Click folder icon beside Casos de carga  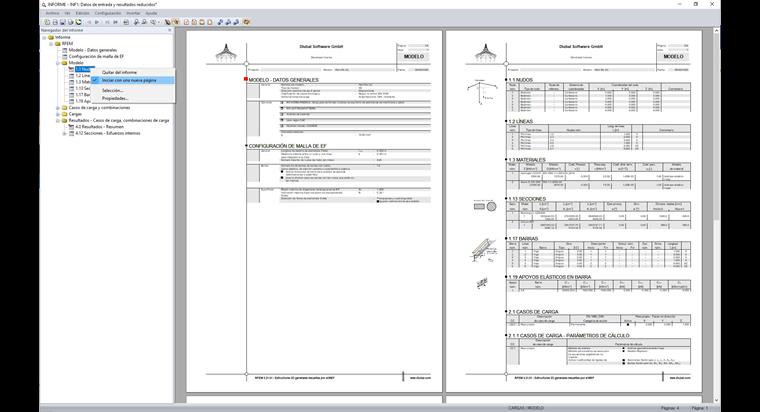click(x=64, y=108)
